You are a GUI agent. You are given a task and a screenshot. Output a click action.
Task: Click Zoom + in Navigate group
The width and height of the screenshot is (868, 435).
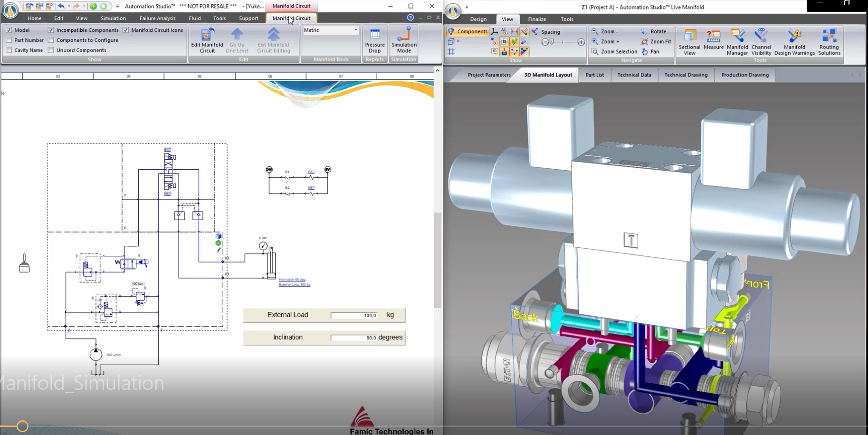coord(605,41)
